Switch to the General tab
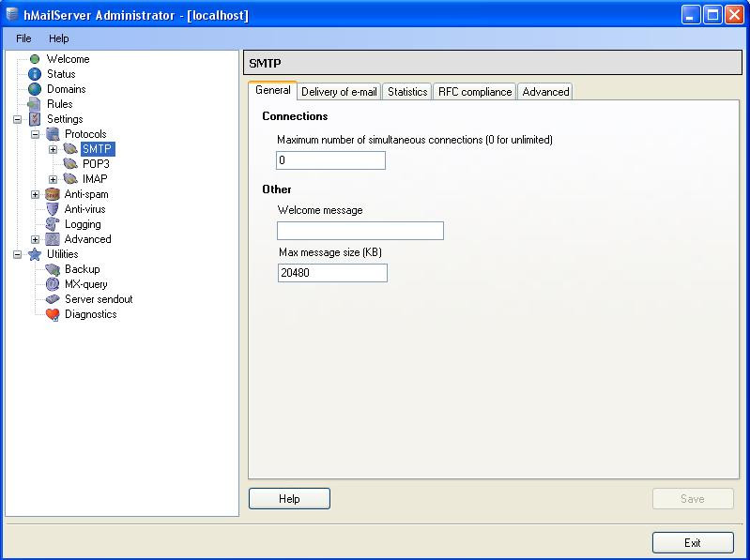750x560 pixels. pos(272,90)
